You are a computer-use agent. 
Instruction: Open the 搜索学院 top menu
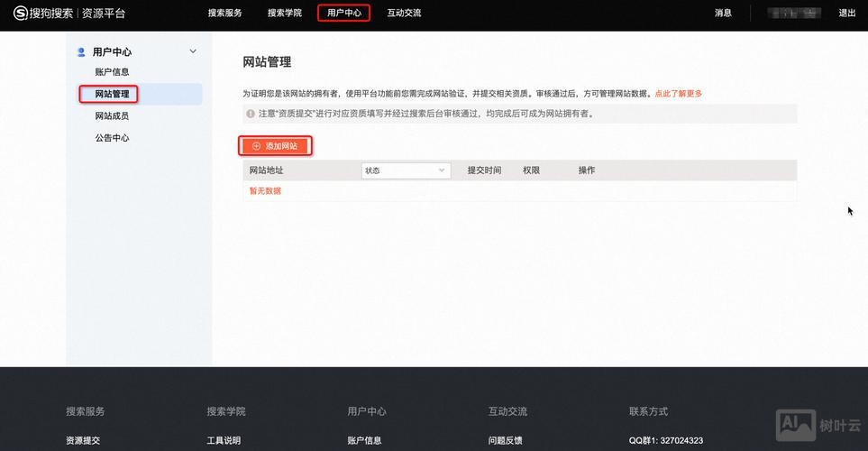[x=285, y=13]
